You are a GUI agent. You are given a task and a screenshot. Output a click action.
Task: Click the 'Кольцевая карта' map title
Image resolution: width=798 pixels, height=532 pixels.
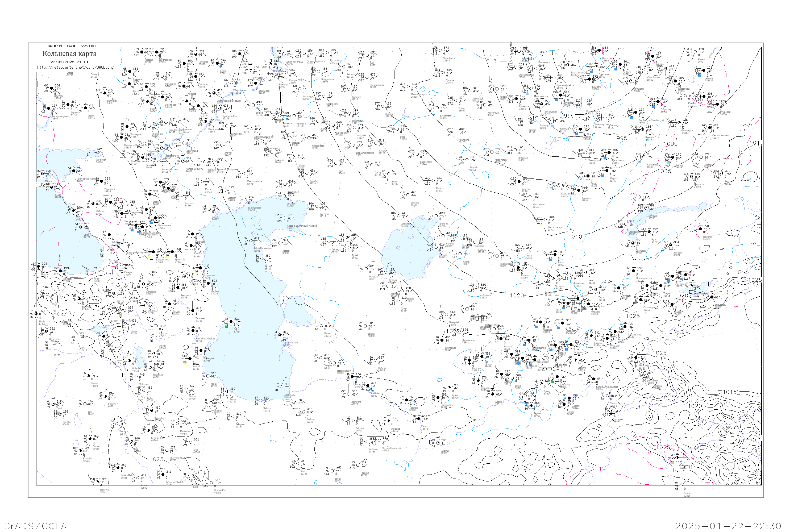[69, 54]
